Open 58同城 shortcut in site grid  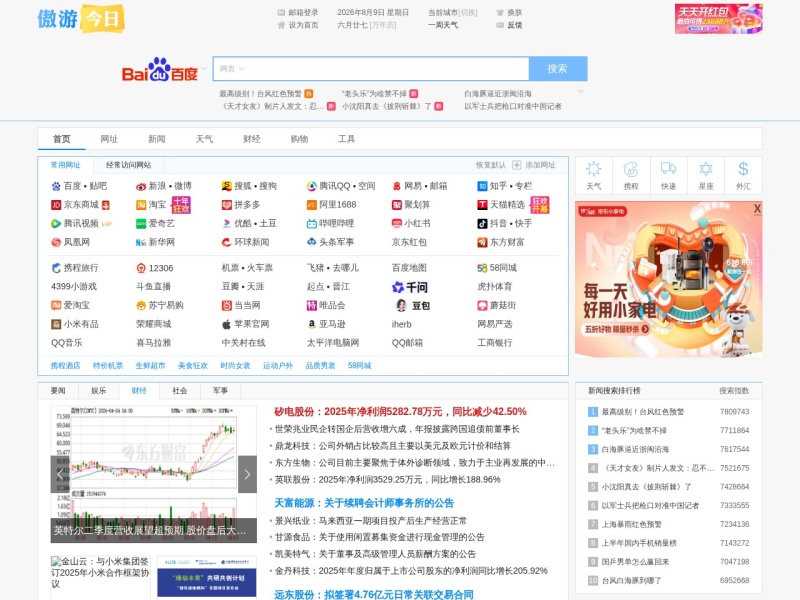click(497, 268)
